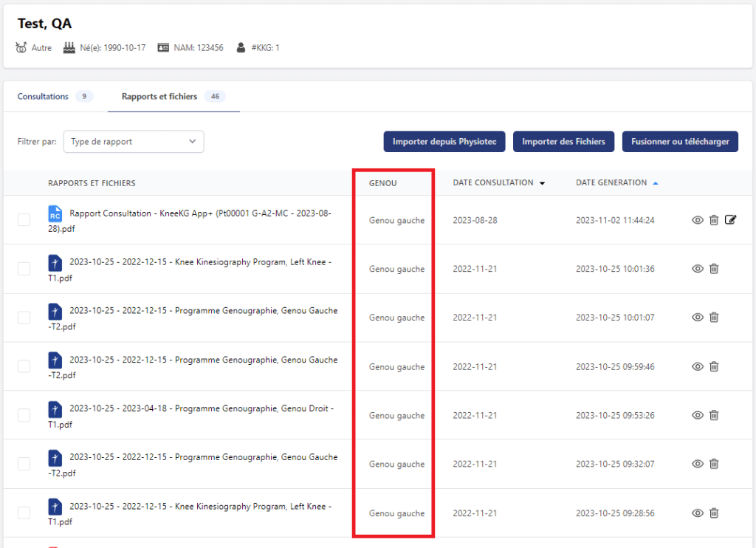The height and width of the screenshot is (548, 756).
Task: Open the Type de rapport filter dropdown
Action: pos(134,142)
